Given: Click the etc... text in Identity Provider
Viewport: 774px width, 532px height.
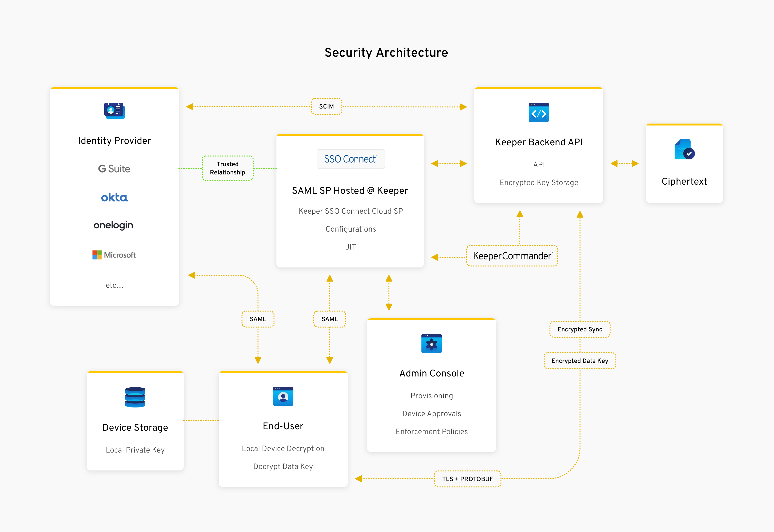Looking at the screenshot, I should [x=114, y=285].
